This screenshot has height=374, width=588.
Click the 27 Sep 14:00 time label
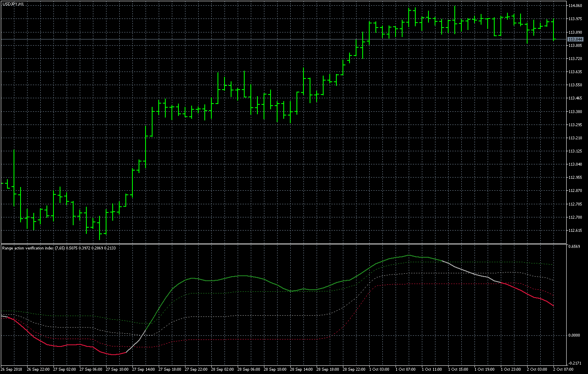[x=144, y=369]
